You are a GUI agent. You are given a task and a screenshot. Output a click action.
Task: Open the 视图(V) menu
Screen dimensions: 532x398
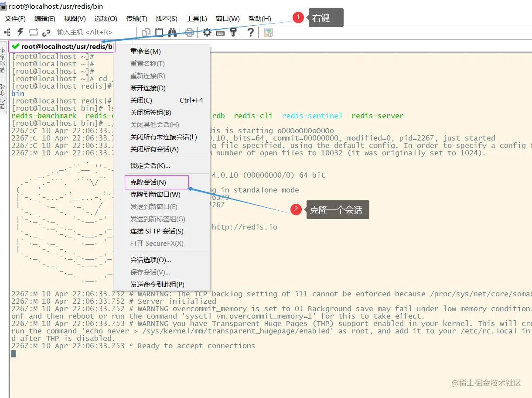point(75,18)
